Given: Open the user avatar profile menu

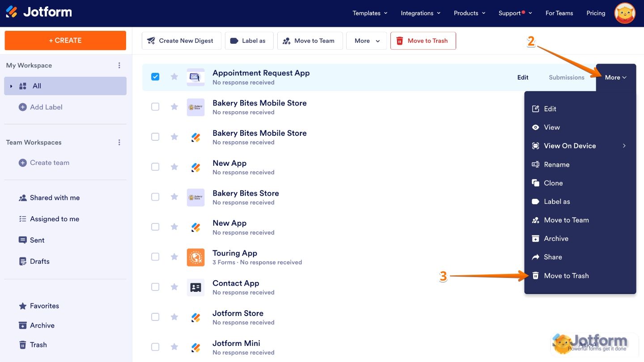Looking at the screenshot, I should coord(625,13).
